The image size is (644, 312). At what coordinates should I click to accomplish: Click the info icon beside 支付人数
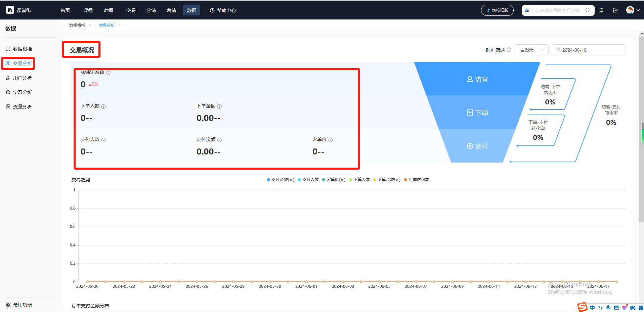point(103,140)
